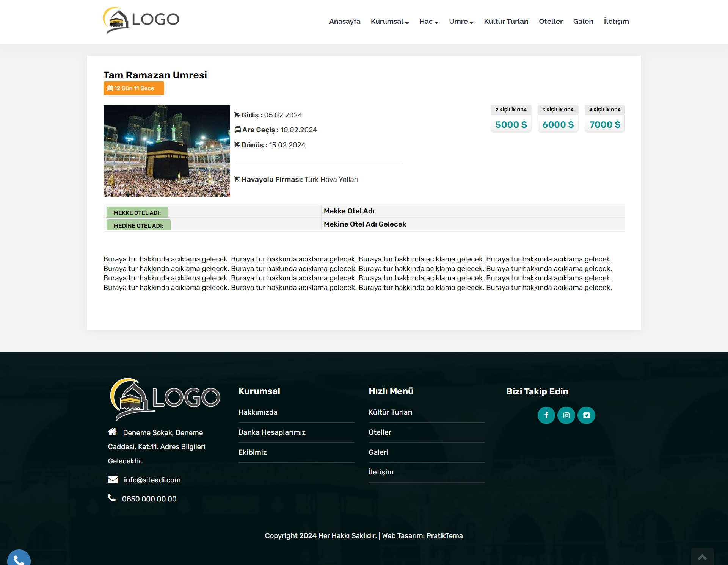The height and width of the screenshot is (565, 728).
Task: Expand the Umre dropdown menu
Action: pos(461,22)
